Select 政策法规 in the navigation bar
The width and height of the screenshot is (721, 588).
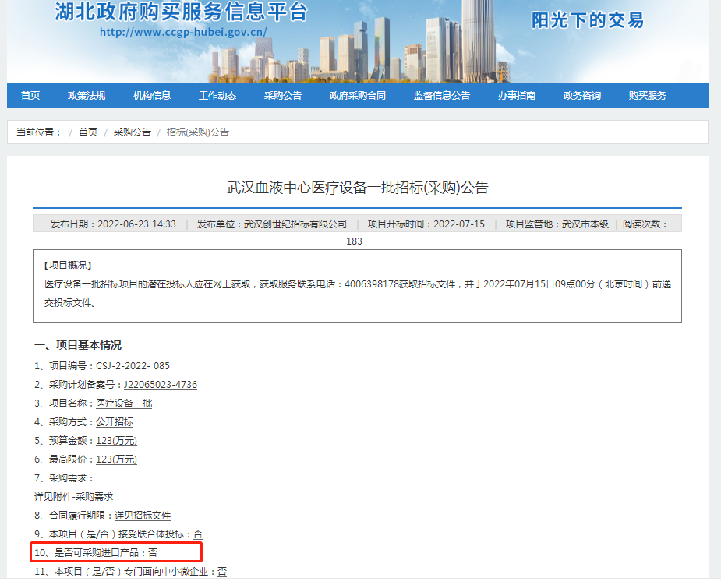click(87, 96)
